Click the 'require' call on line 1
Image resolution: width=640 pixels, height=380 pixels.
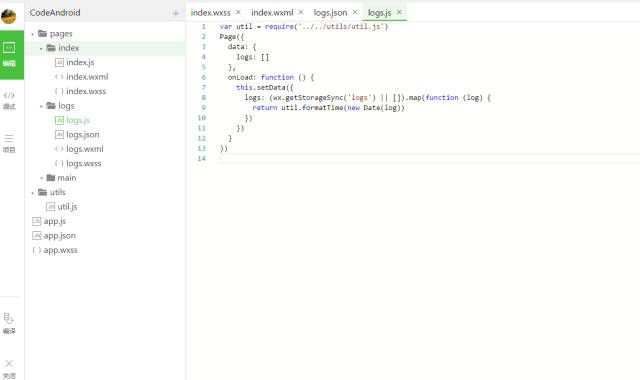click(280, 27)
